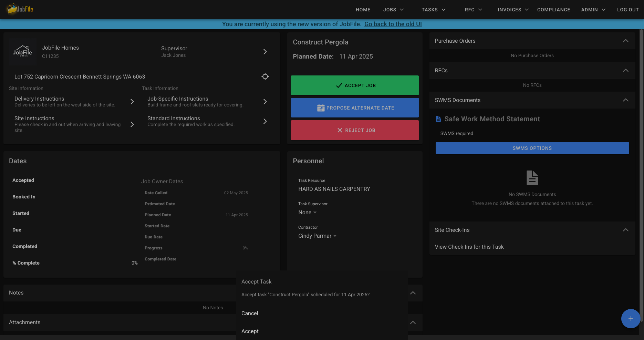
Task: Collapse the Purchase Orders panel
Action: tap(626, 41)
